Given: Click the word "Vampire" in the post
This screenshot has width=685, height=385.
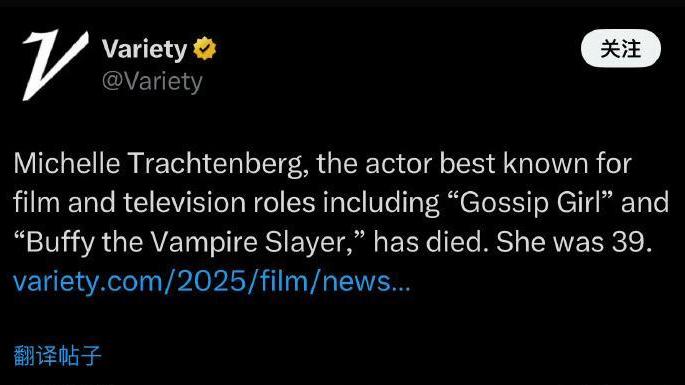Looking at the screenshot, I should pos(204,243).
